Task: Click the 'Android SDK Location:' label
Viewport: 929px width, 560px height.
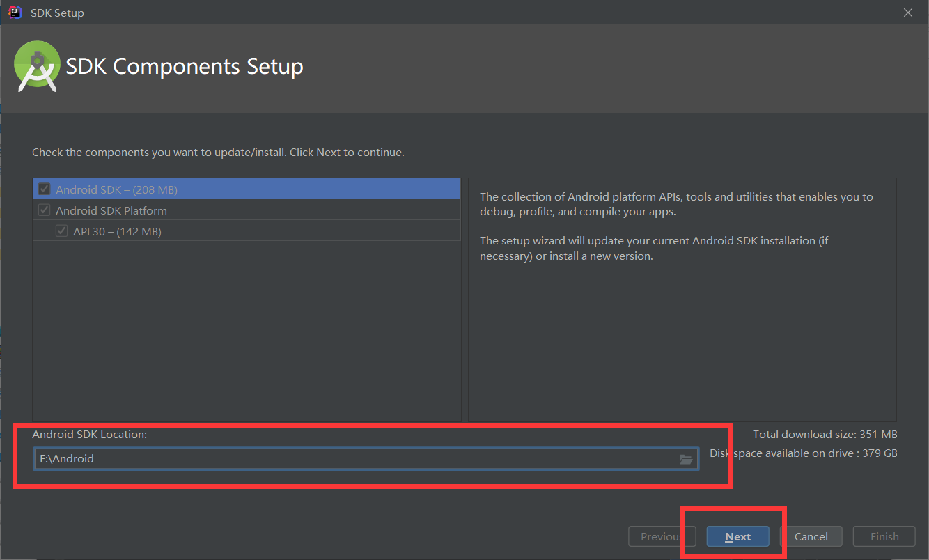Action: pyautogui.click(x=89, y=434)
